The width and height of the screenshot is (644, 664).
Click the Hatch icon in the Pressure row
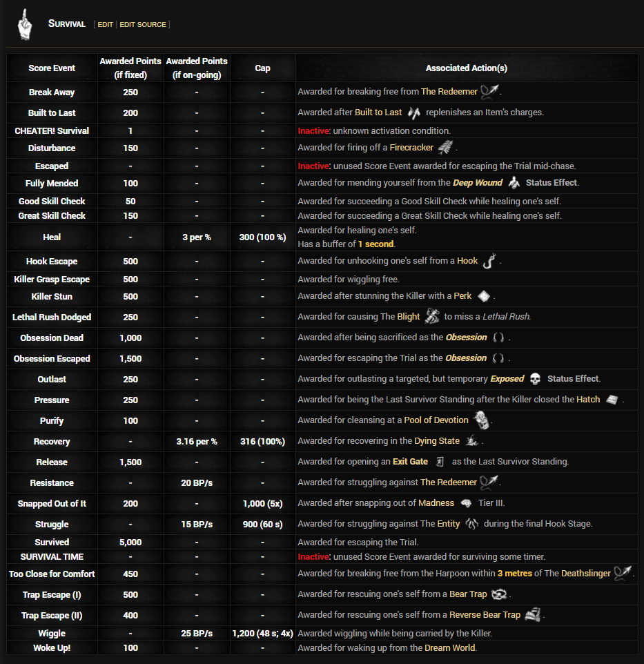pyautogui.click(x=612, y=400)
